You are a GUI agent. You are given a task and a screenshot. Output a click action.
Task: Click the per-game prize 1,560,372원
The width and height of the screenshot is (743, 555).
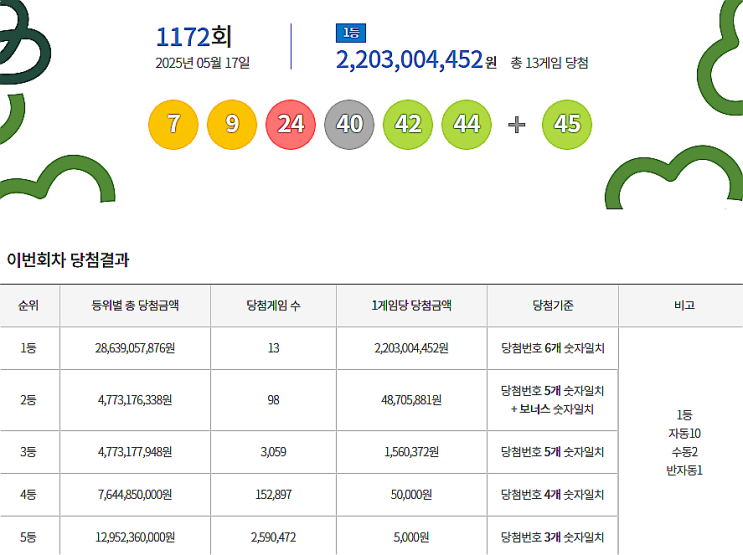coord(411,452)
